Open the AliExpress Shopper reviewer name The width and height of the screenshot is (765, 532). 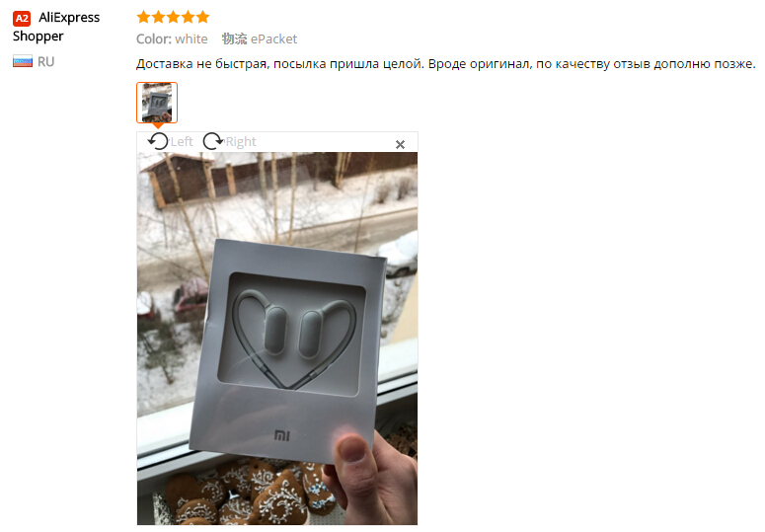click(x=56, y=27)
